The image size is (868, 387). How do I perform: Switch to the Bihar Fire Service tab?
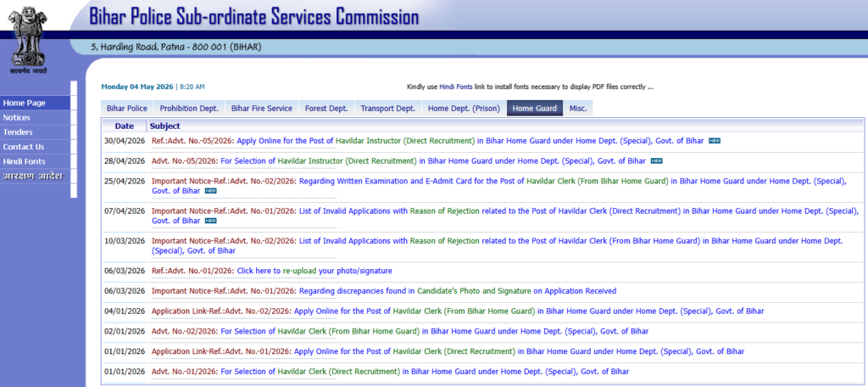[262, 108]
